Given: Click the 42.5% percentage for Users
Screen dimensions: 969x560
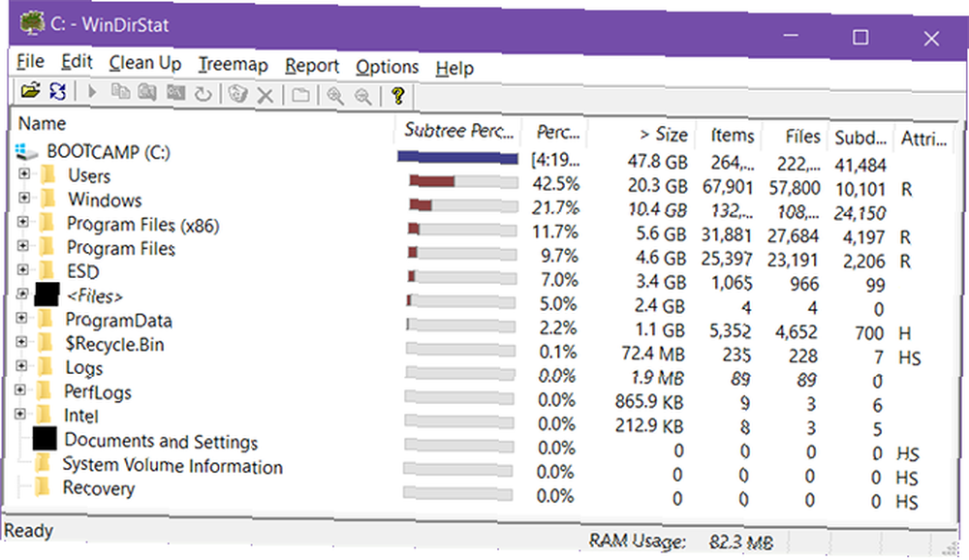Looking at the screenshot, I should [556, 183].
